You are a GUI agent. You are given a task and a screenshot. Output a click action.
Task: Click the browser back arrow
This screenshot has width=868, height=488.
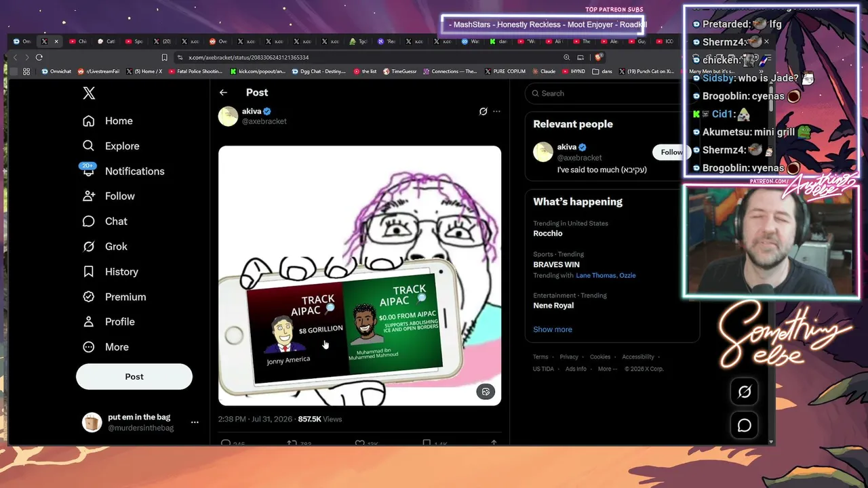pos(15,58)
